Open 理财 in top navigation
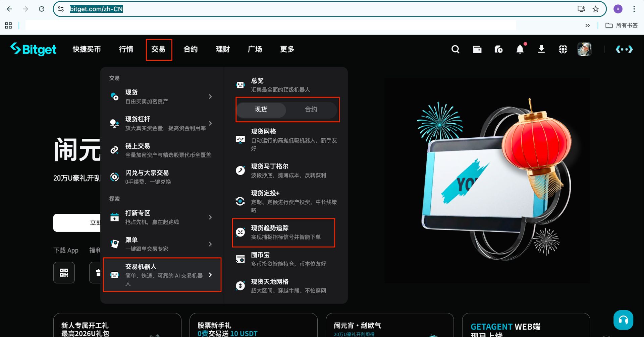The width and height of the screenshot is (644, 337). (223, 49)
